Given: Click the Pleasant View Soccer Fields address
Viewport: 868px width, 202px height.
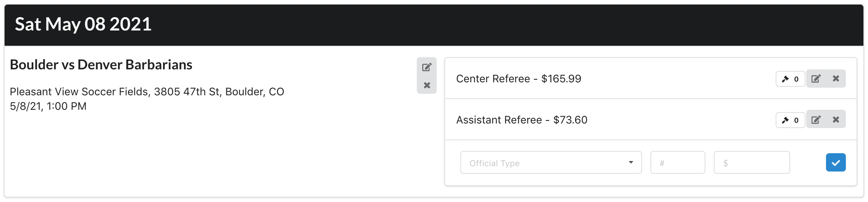Looking at the screenshot, I should (x=147, y=91).
